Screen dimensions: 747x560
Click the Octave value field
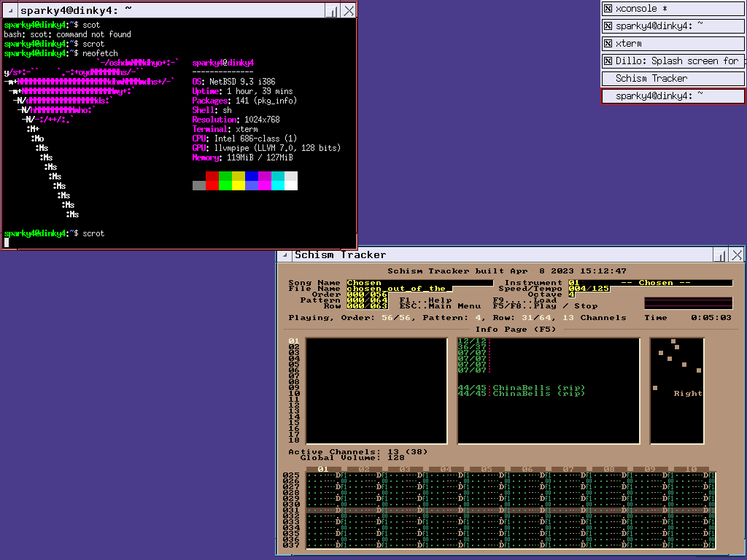pos(571,295)
